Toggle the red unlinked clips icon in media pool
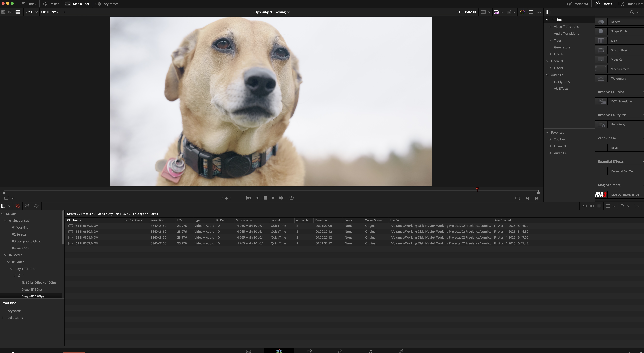 click(x=18, y=206)
